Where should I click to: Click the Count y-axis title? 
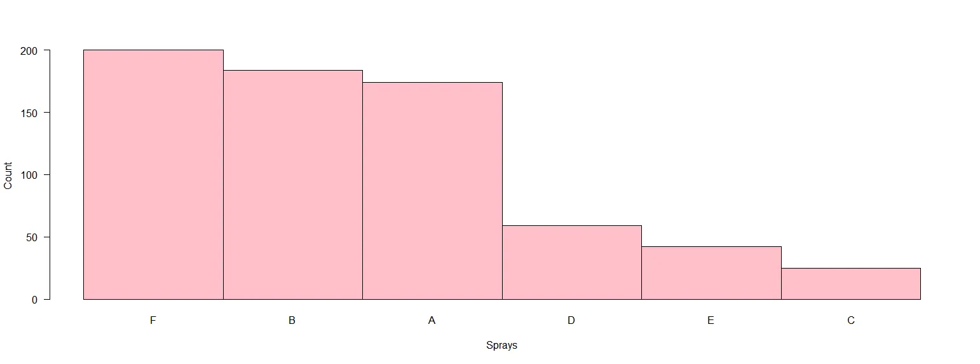point(8,175)
